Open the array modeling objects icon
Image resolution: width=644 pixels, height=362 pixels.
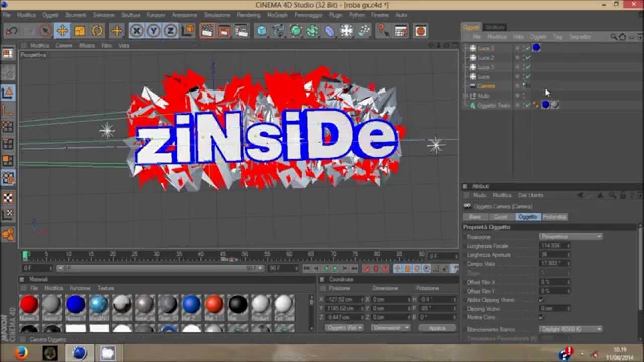[312, 31]
